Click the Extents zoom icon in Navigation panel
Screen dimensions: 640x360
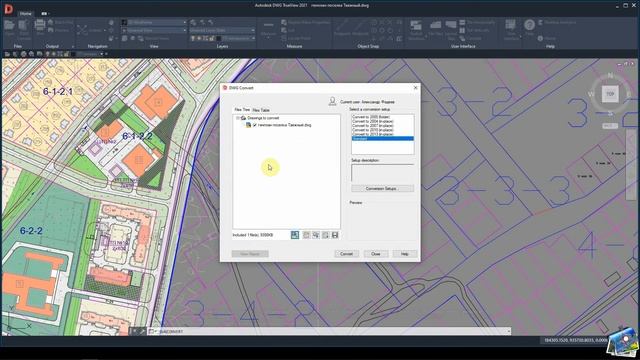click(x=82, y=30)
